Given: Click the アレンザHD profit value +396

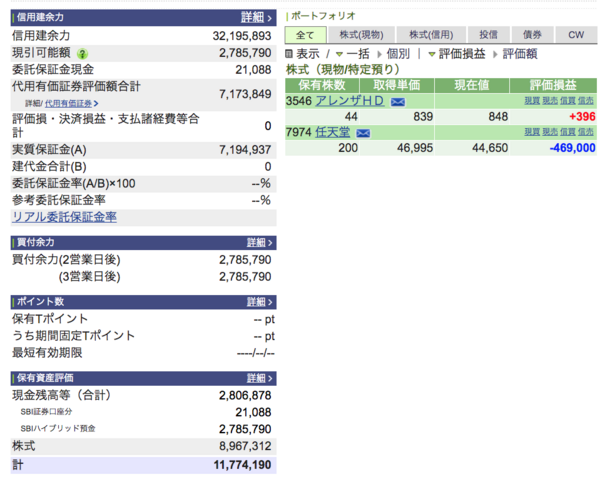Looking at the screenshot, I should [582, 117].
